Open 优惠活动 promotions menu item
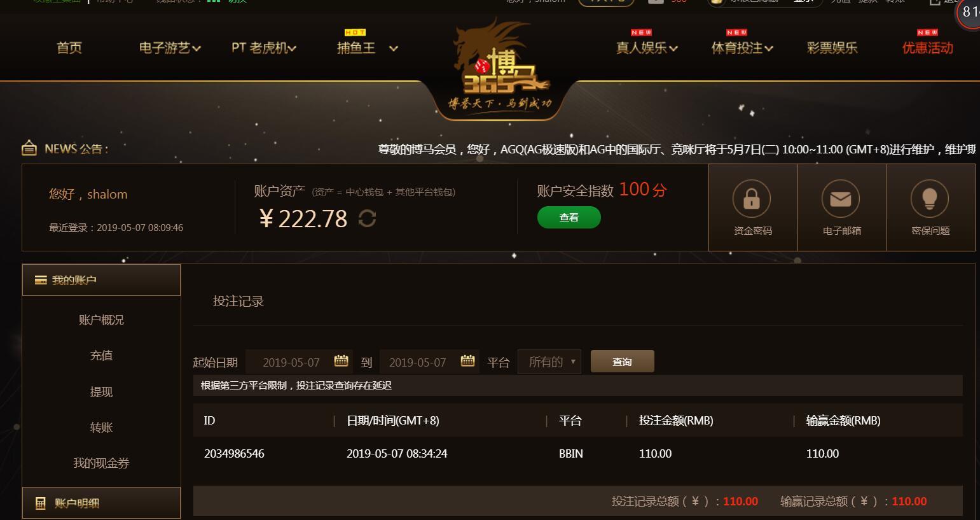 coord(927,48)
